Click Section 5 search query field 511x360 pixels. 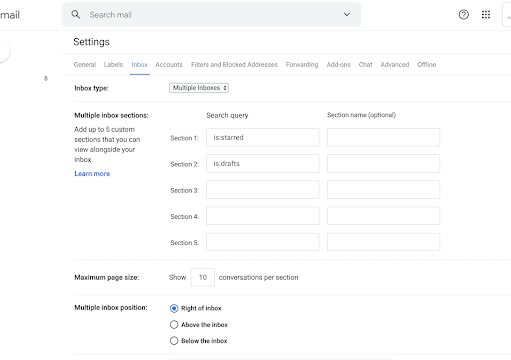tap(263, 242)
